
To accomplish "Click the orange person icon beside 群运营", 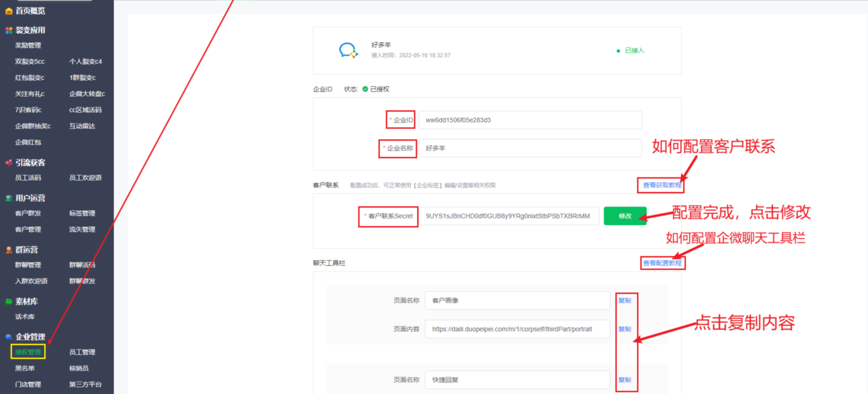I will (9, 250).
